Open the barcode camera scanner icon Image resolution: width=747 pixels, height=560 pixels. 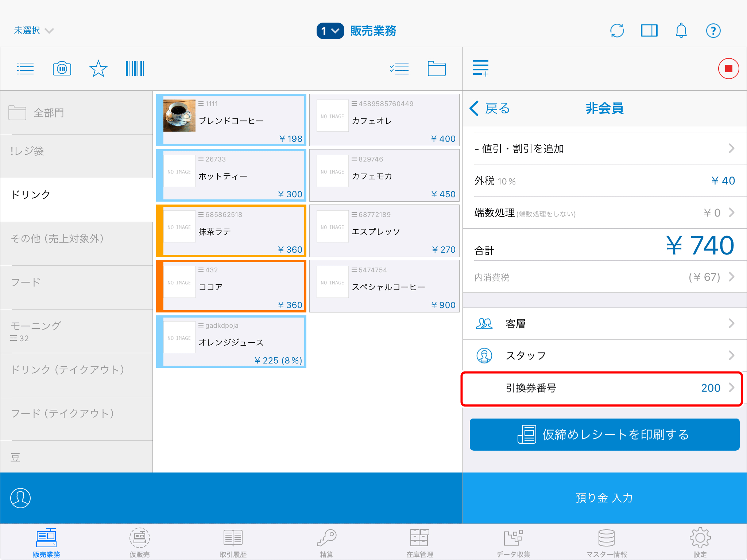(62, 69)
